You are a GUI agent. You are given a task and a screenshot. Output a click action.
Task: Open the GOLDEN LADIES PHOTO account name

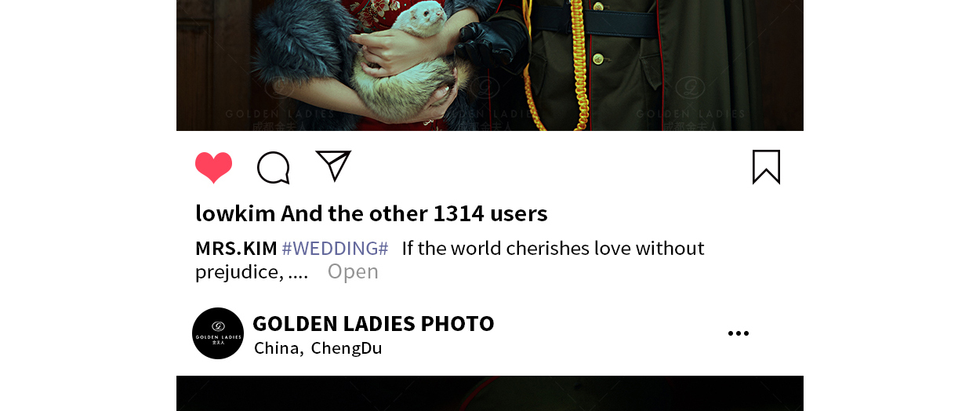(x=373, y=323)
